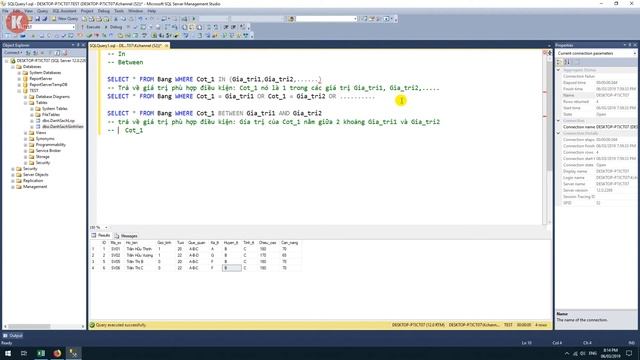Open the Query menu
This screenshot has height=360, width=640.
pyautogui.click(x=42, y=11)
